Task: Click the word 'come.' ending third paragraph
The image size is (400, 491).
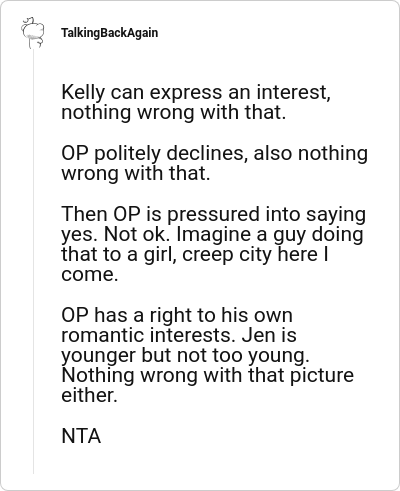Action: pos(90,275)
